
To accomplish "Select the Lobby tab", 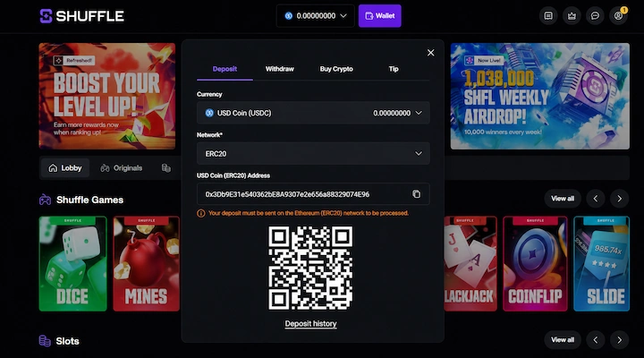I will pyautogui.click(x=65, y=168).
